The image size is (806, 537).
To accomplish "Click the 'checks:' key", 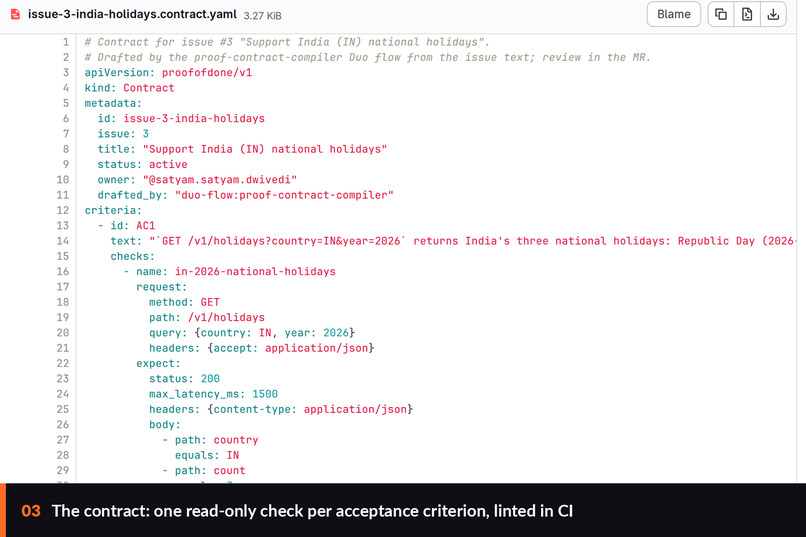I will pos(133,256).
